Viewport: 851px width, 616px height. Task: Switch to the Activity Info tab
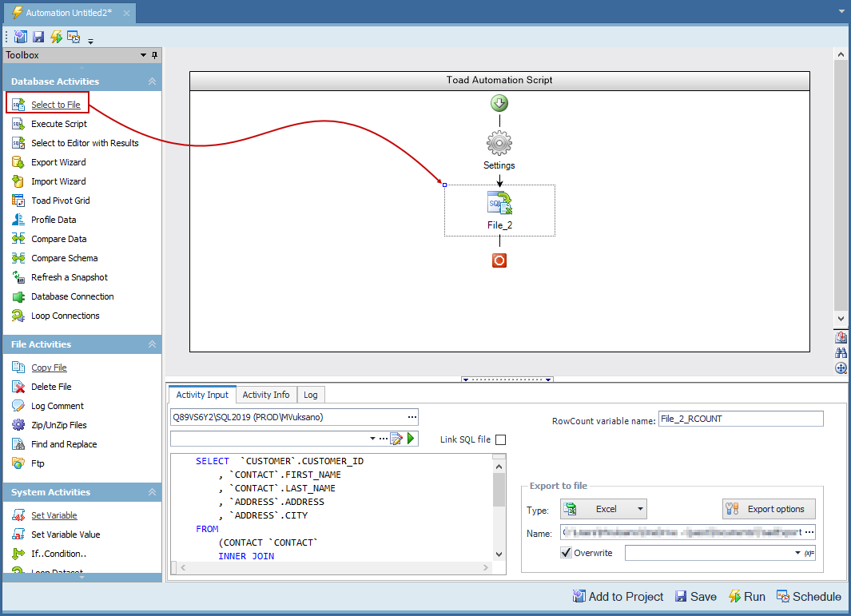[266, 395]
